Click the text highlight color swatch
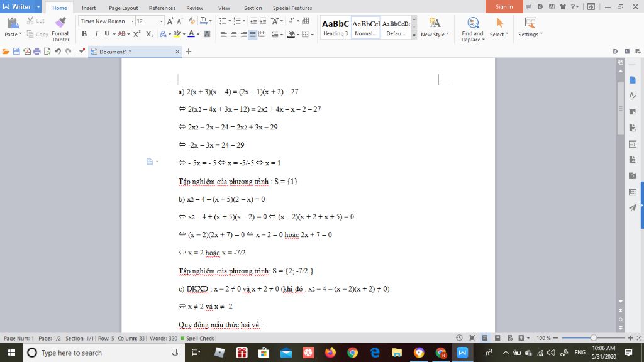Image resolution: width=644 pixels, height=362 pixels. (x=177, y=34)
